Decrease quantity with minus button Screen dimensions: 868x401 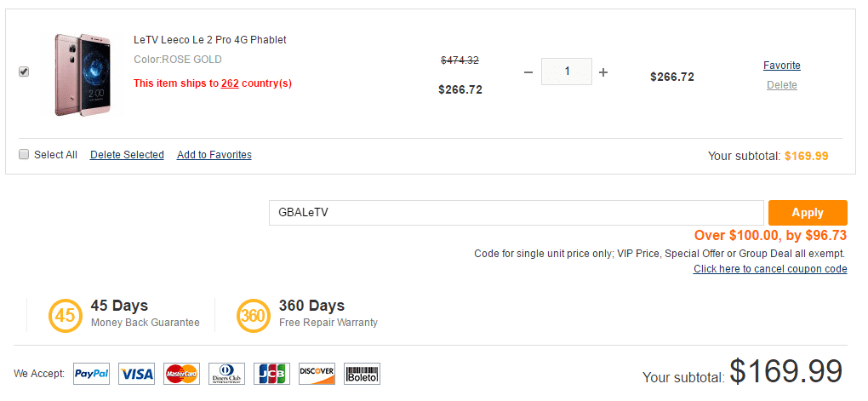click(x=528, y=72)
